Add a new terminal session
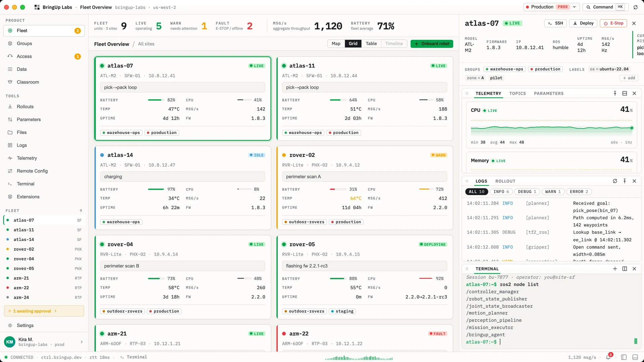This screenshot has height=362, width=644. (x=615, y=269)
